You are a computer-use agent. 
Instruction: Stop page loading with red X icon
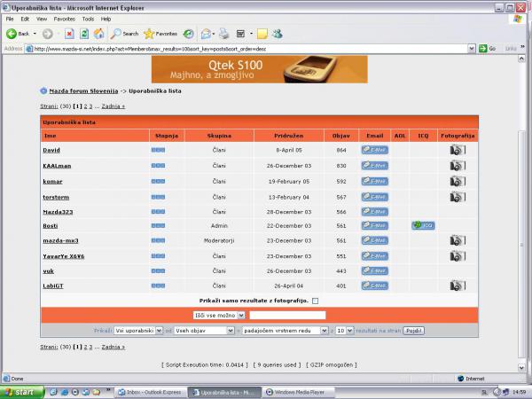[69, 34]
